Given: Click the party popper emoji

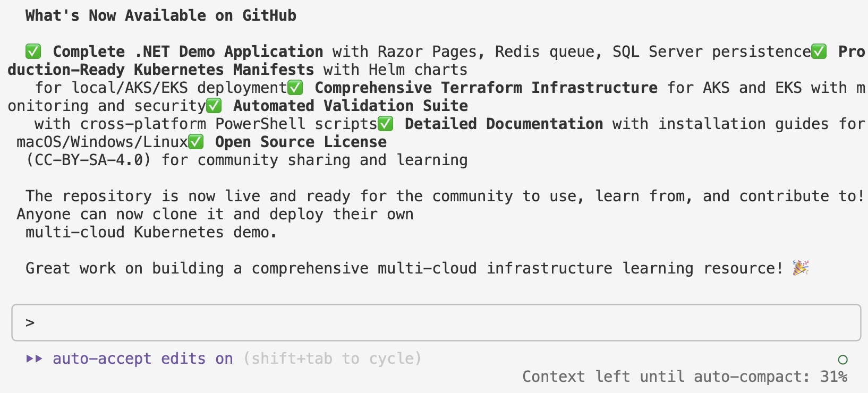Looking at the screenshot, I should point(801,268).
